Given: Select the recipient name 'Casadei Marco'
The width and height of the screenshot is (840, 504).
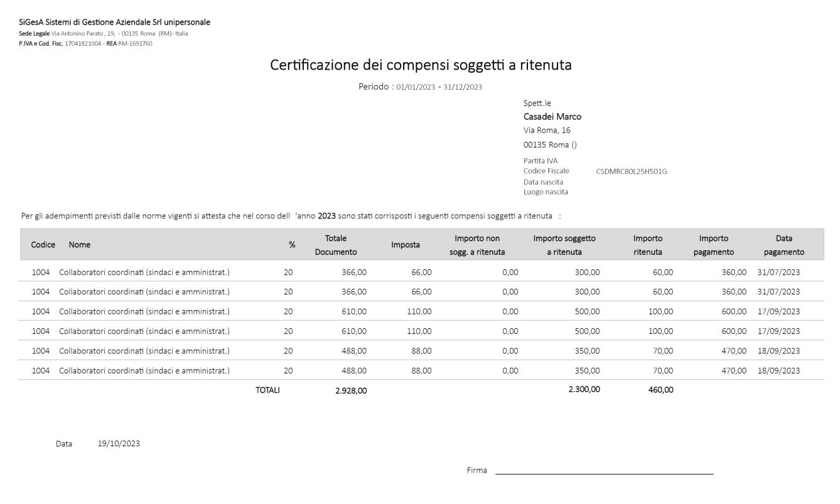Looking at the screenshot, I should pos(552,117).
